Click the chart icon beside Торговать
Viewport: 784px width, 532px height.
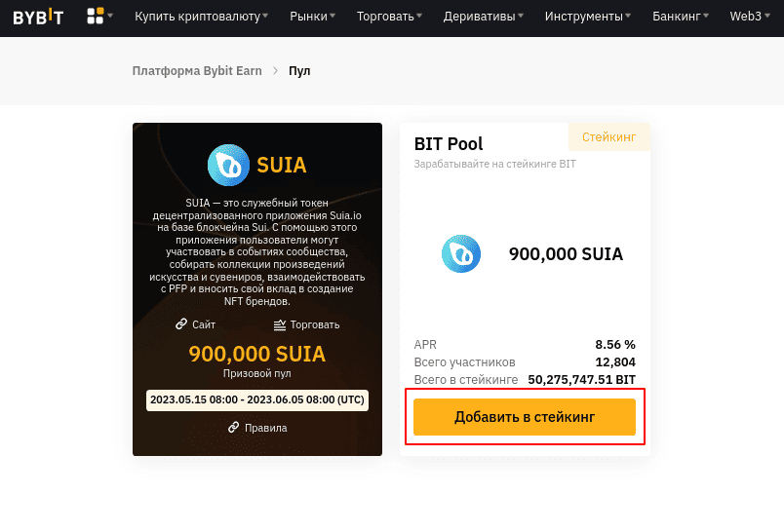(x=280, y=324)
